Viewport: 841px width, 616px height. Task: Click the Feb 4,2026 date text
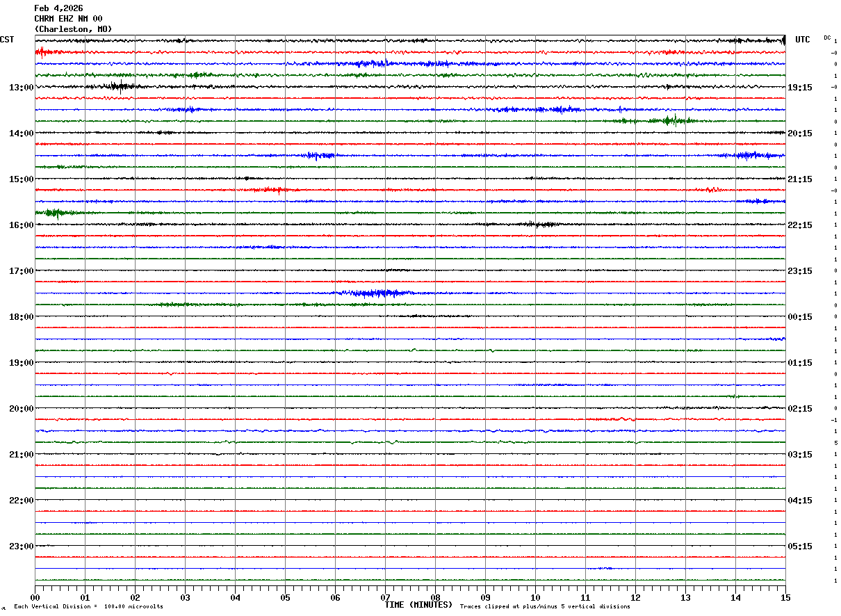click(x=58, y=8)
